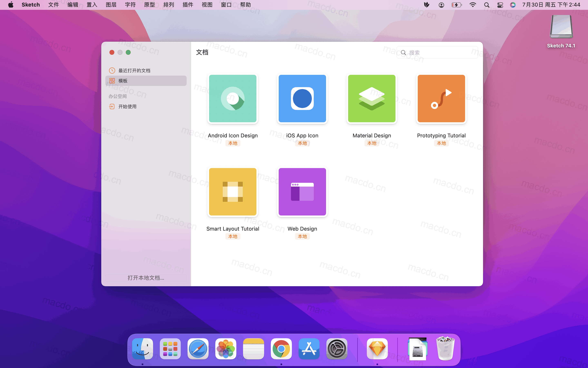Select 最近打开的文档 in the sidebar
The image size is (588, 368).
click(146, 71)
